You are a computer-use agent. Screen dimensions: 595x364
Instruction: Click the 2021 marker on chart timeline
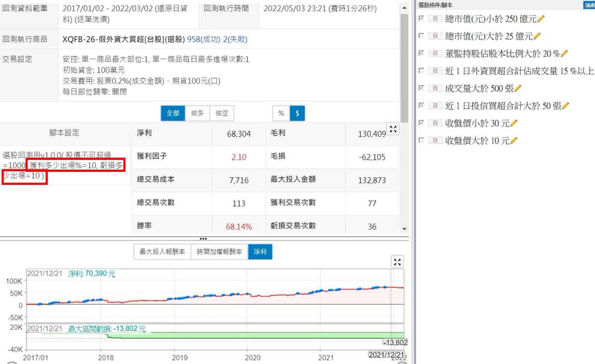(325, 357)
